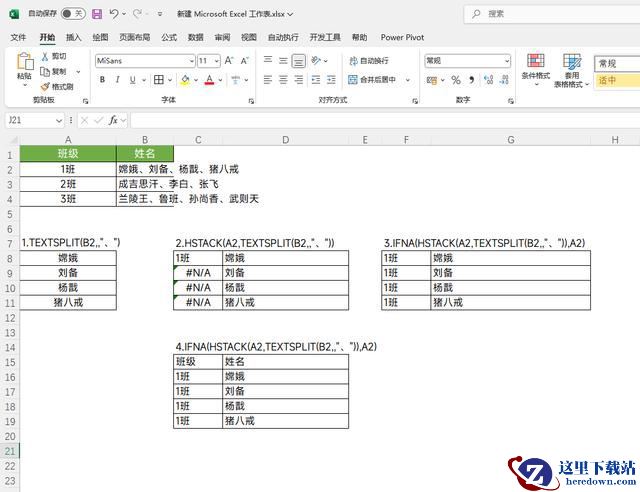The width and height of the screenshot is (640, 492).
Task: Open the font name MiSans dropdown
Action: [191, 61]
